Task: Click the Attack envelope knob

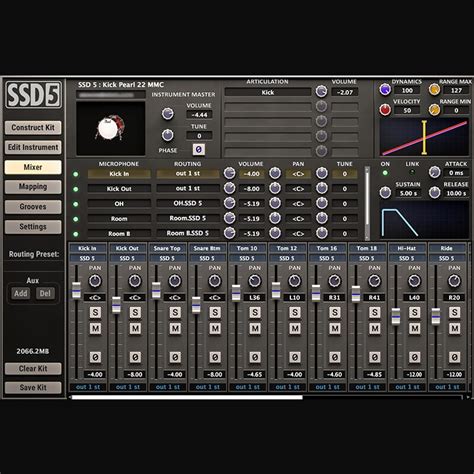Action: click(x=434, y=172)
